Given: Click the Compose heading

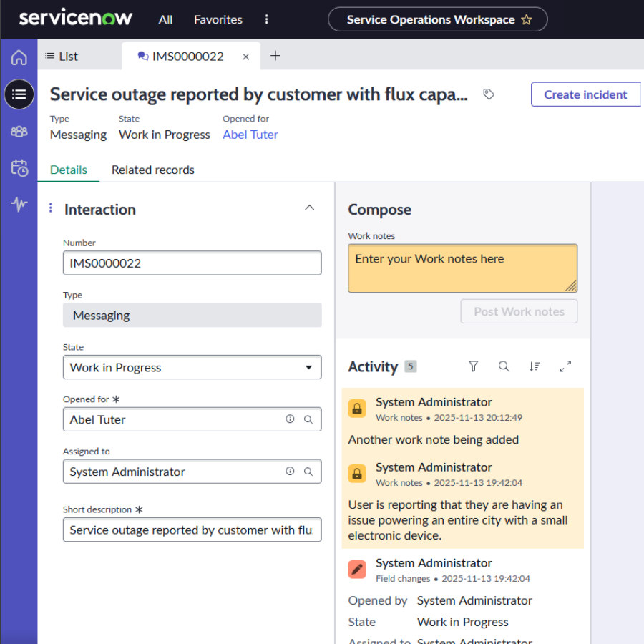Looking at the screenshot, I should point(379,210).
